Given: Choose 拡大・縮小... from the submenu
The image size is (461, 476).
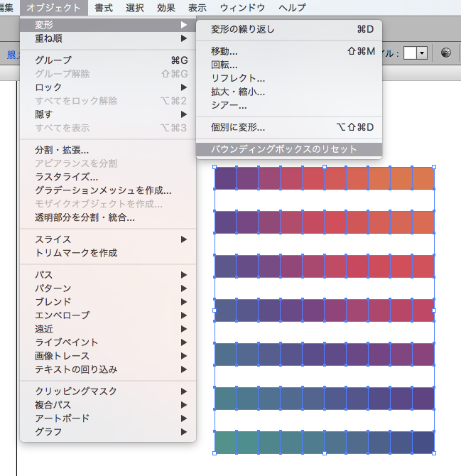Looking at the screenshot, I should click(289, 92).
